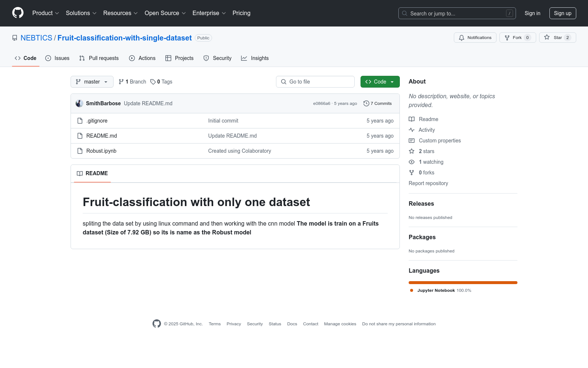Select the README tab in file viewer
Image resolution: width=588 pixels, height=368 pixels.
[92, 173]
